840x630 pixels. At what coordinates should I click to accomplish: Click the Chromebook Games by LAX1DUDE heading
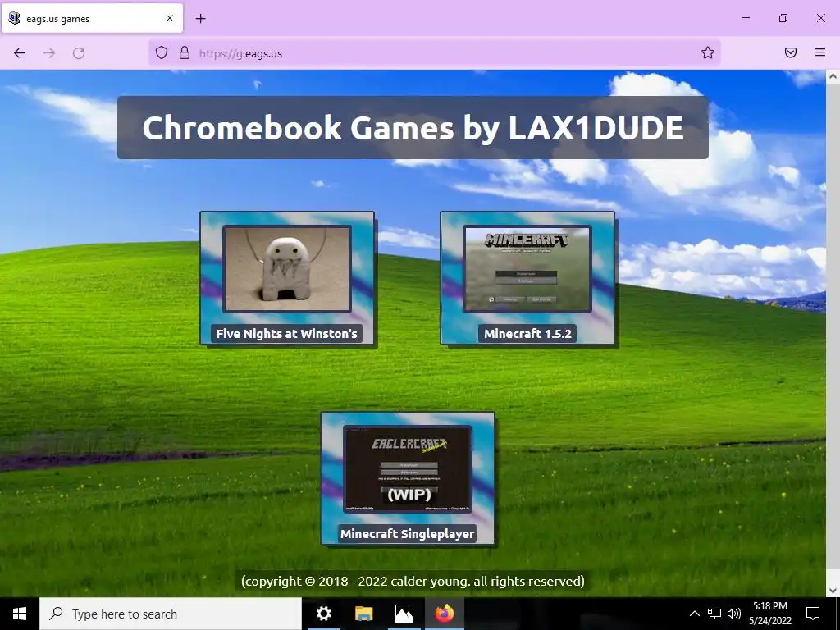pos(413,127)
